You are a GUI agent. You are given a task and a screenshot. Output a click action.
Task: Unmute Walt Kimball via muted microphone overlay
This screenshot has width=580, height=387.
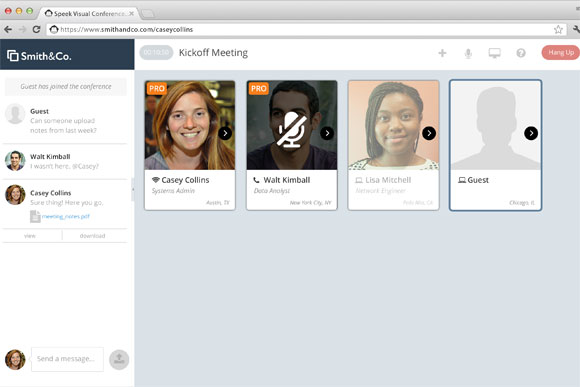(x=292, y=129)
